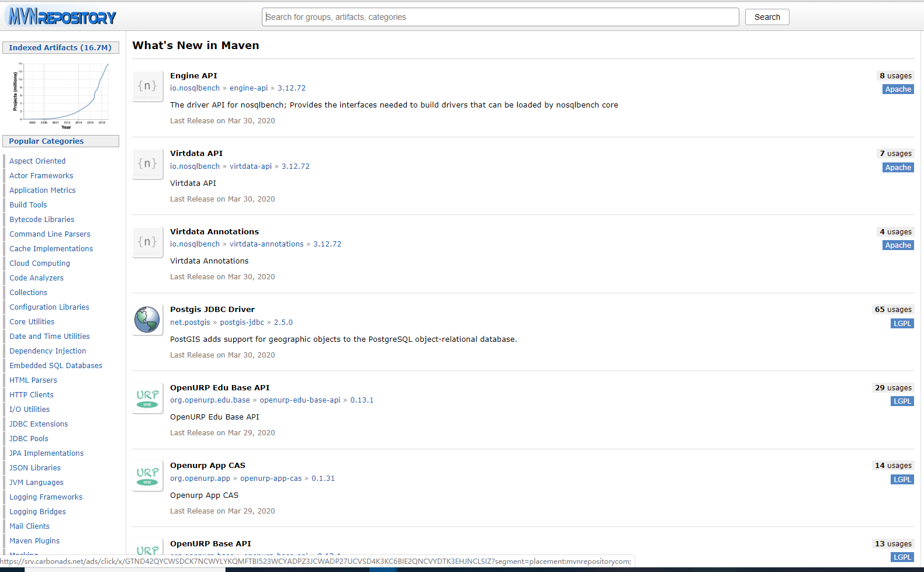Open the Indexed Artifacts (16.7M) header
Viewport: 924px width, 572px height.
tap(61, 48)
